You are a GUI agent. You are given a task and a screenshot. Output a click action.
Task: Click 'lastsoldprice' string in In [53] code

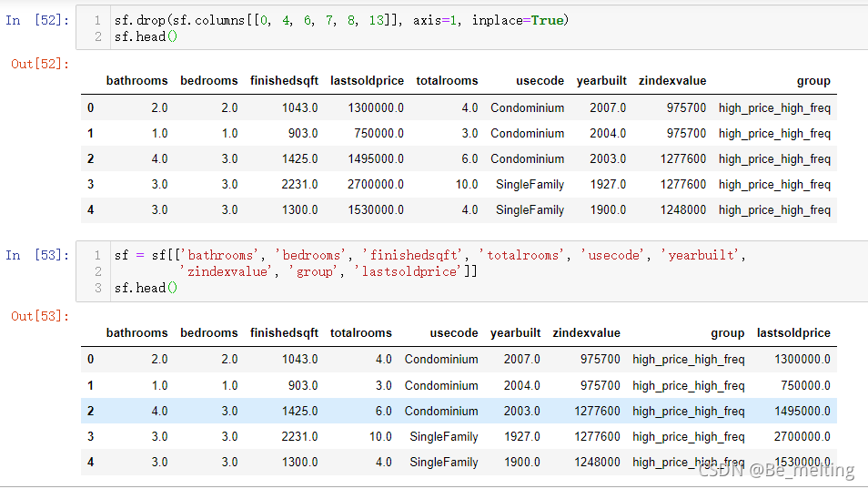409,272
